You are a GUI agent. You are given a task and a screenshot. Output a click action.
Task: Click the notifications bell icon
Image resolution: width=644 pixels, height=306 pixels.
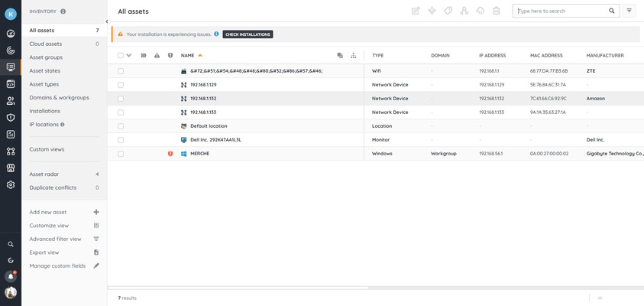[x=11, y=276]
